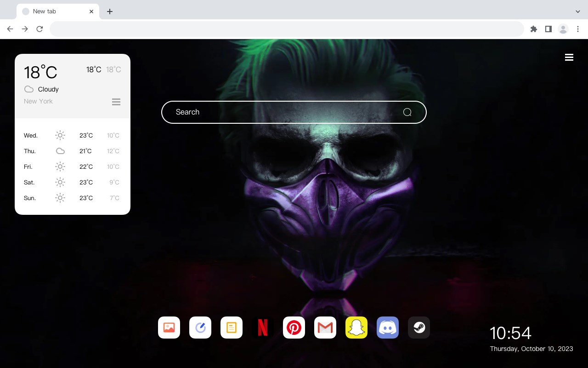Click the search magnifier icon

(407, 112)
